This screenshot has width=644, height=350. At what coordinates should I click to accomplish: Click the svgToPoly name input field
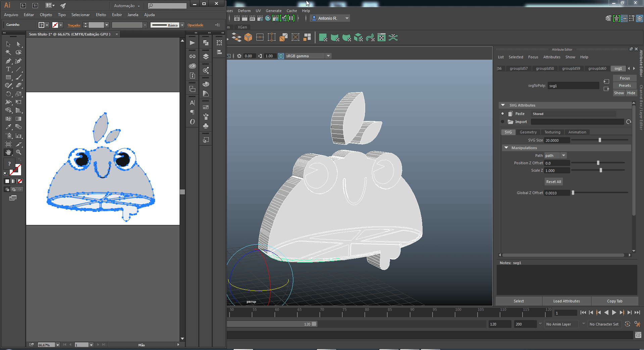click(x=573, y=86)
